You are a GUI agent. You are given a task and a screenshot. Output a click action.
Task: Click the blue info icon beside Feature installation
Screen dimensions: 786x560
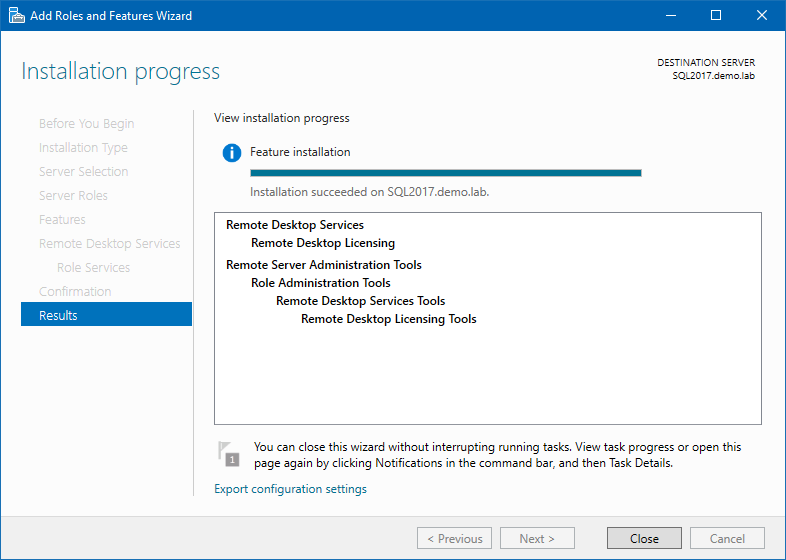click(232, 153)
